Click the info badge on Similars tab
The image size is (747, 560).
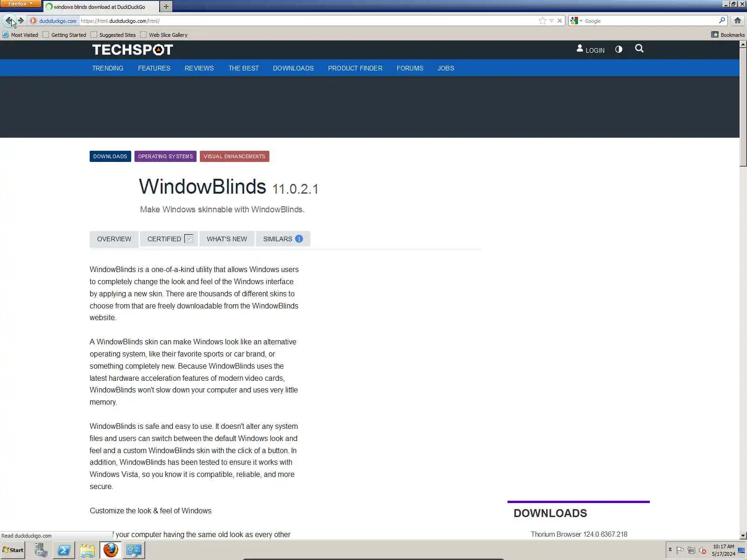click(299, 239)
